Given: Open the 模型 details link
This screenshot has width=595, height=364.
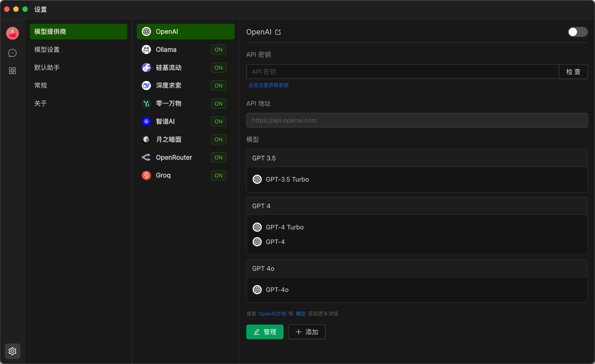Looking at the screenshot, I should click(x=301, y=314).
